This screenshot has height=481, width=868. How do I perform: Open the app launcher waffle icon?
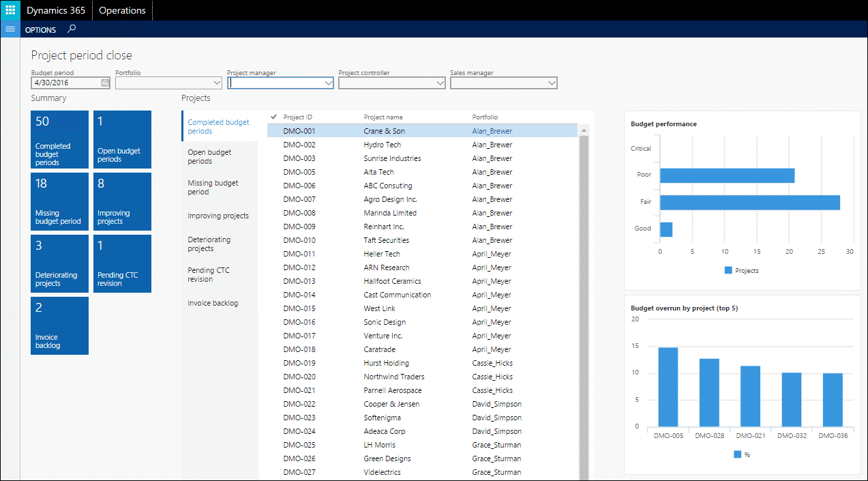[x=10, y=10]
